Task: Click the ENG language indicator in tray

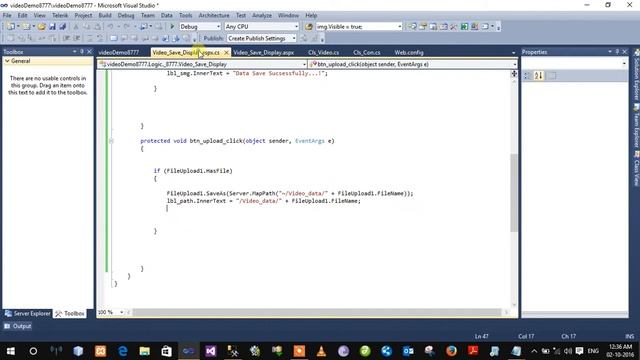Action: tap(593, 351)
